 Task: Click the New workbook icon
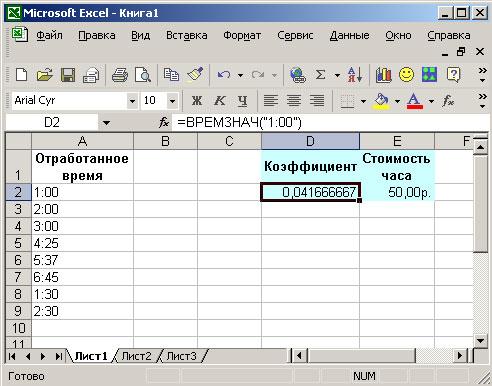point(22,75)
